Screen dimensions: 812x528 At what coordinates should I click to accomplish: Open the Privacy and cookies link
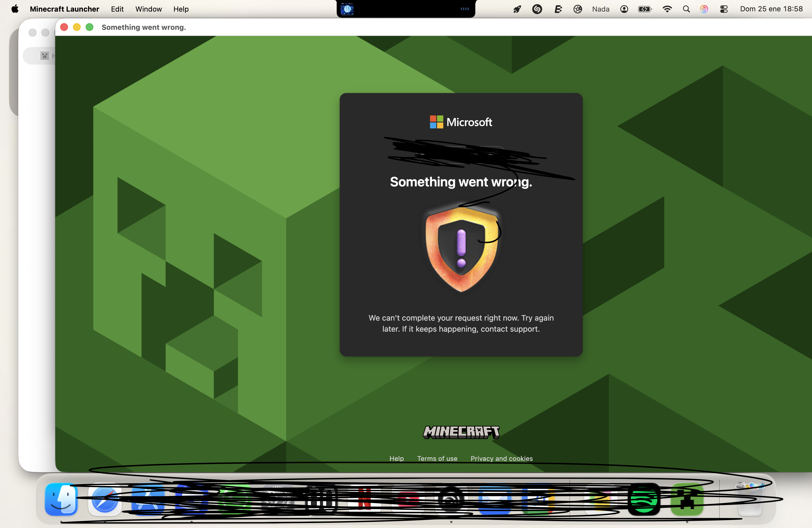tap(502, 458)
